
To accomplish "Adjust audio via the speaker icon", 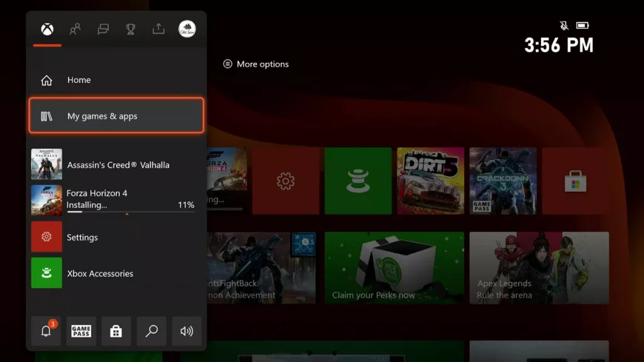I will (186, 331).
